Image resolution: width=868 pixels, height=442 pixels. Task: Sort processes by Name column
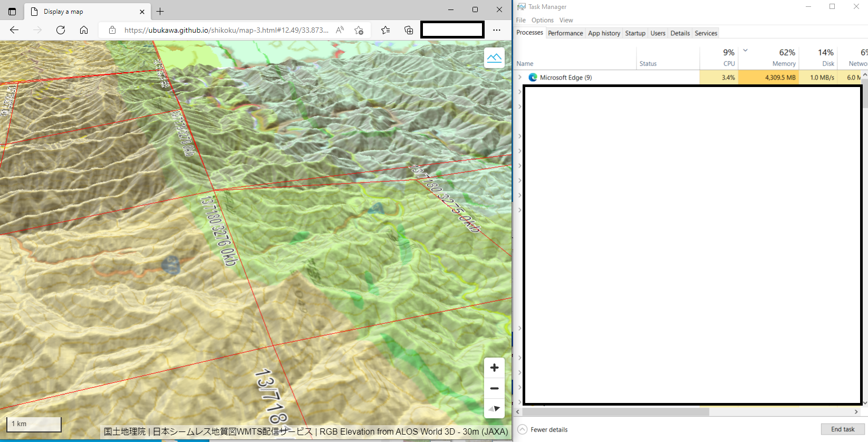point(575,59)
